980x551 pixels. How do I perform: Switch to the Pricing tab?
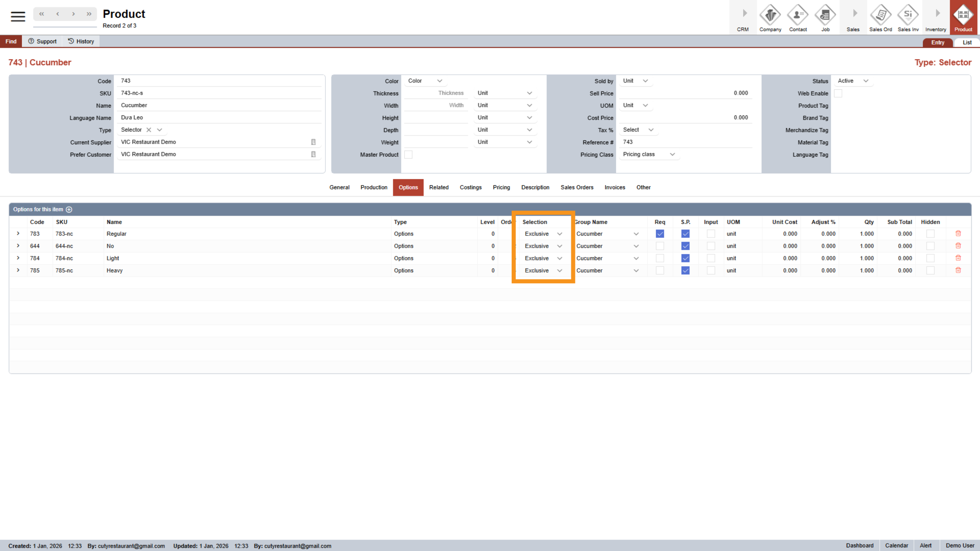pos(501,187)
